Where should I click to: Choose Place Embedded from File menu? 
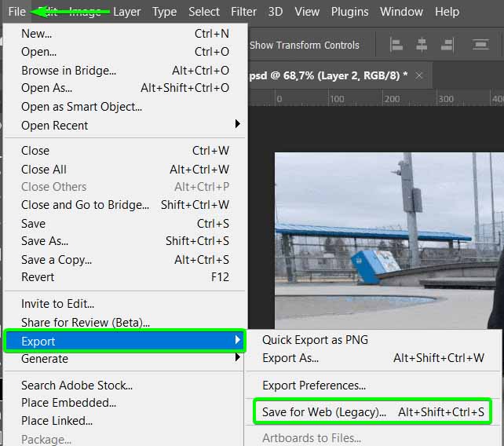pos(68,403)
